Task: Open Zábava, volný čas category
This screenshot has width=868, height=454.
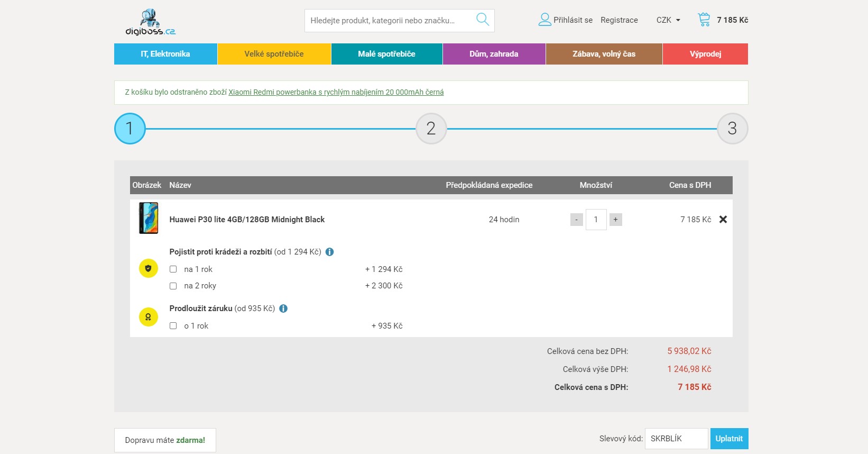Action: [x=604, y=54]
